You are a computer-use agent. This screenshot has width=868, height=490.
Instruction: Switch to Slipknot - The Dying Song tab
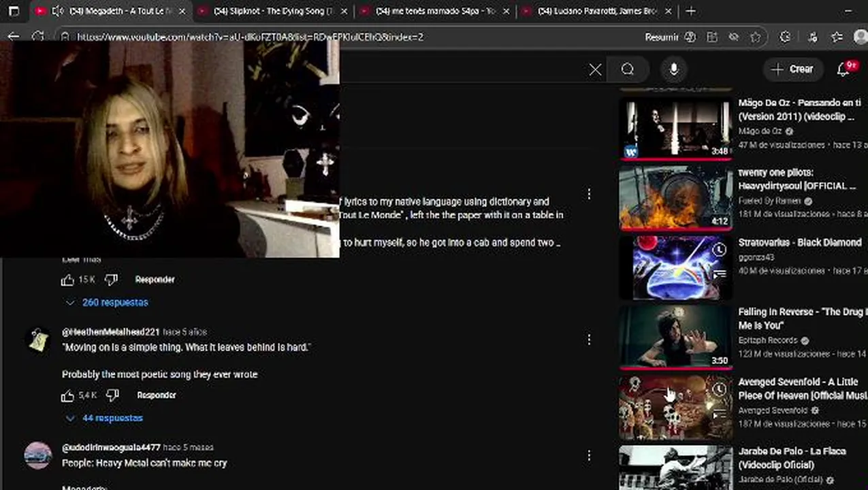[272, 11]
